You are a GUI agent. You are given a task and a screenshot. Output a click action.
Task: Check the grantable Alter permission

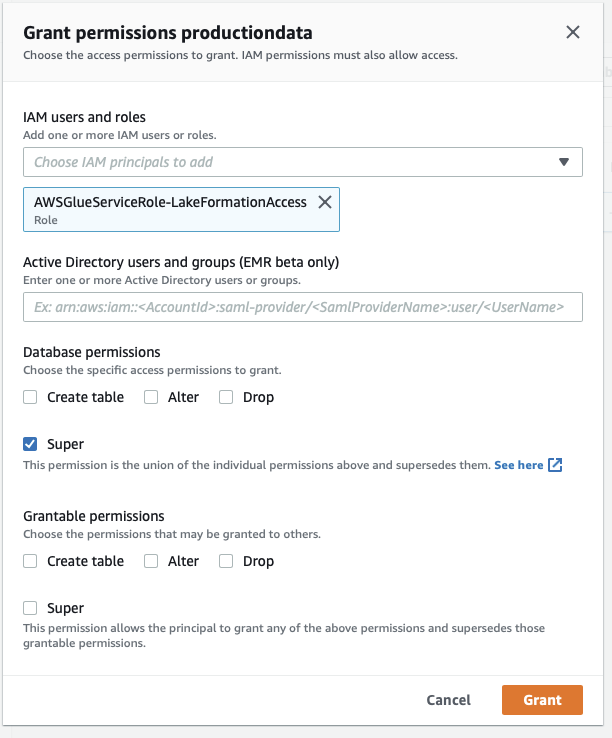(x=151, y=561)
